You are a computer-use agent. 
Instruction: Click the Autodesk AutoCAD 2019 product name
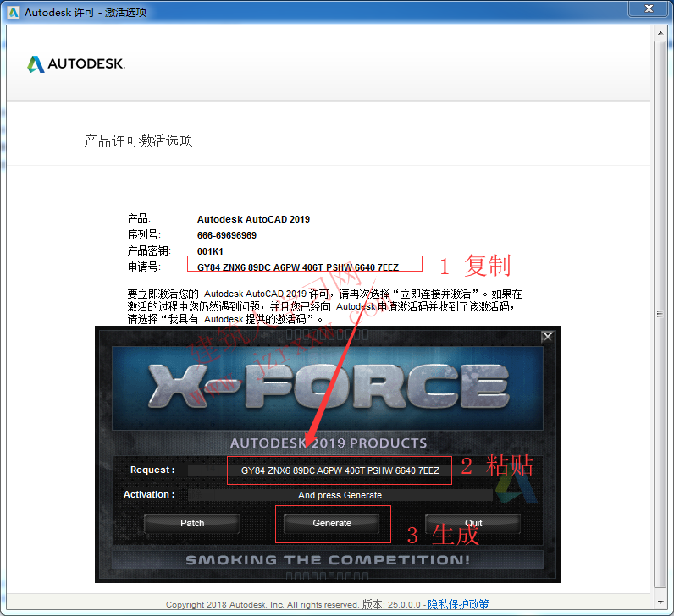(x=253, y=219)
